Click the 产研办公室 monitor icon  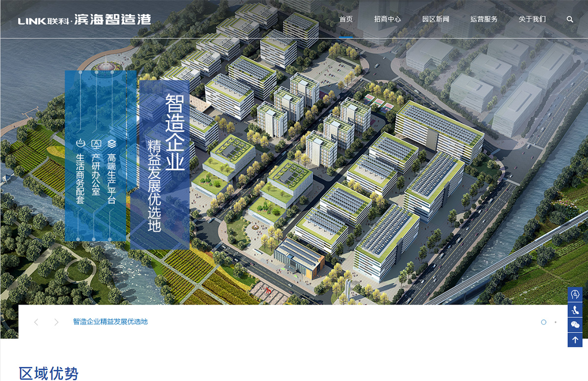96,143
